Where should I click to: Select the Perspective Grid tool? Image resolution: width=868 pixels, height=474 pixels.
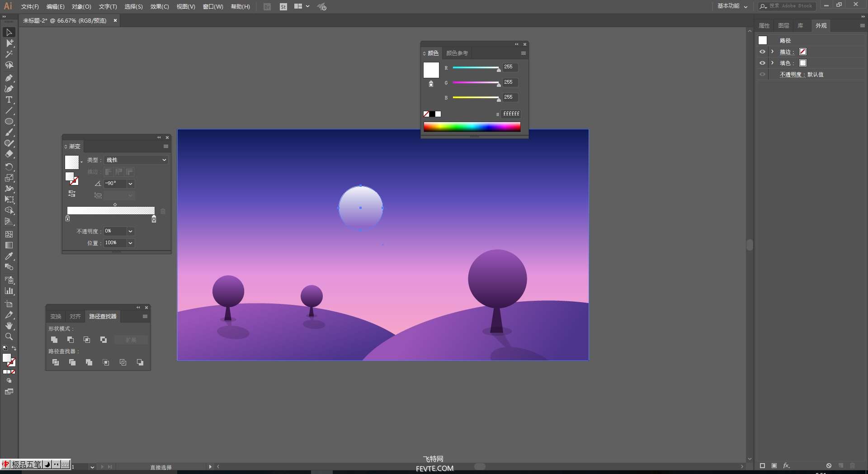(x=9, y=222)
